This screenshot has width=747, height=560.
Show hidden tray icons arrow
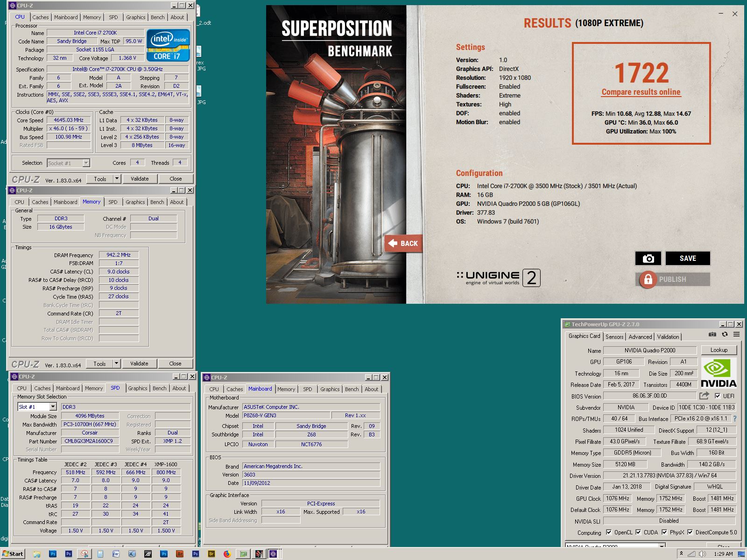pyautogui.click(x=681, y=554)
